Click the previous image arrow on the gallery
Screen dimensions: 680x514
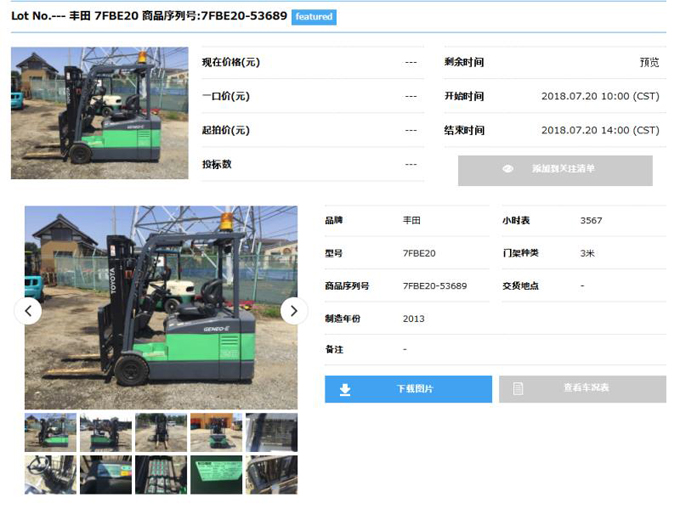click(29, 311)
